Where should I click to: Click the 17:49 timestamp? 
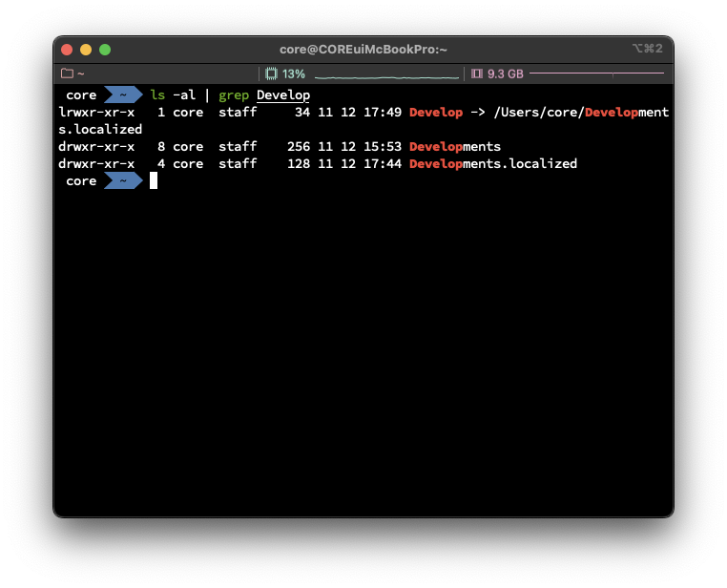point(382,113)
